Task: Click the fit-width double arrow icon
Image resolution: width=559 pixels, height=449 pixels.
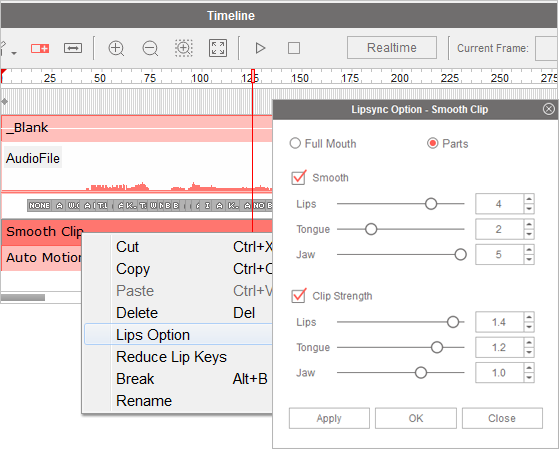Action: 73,48
